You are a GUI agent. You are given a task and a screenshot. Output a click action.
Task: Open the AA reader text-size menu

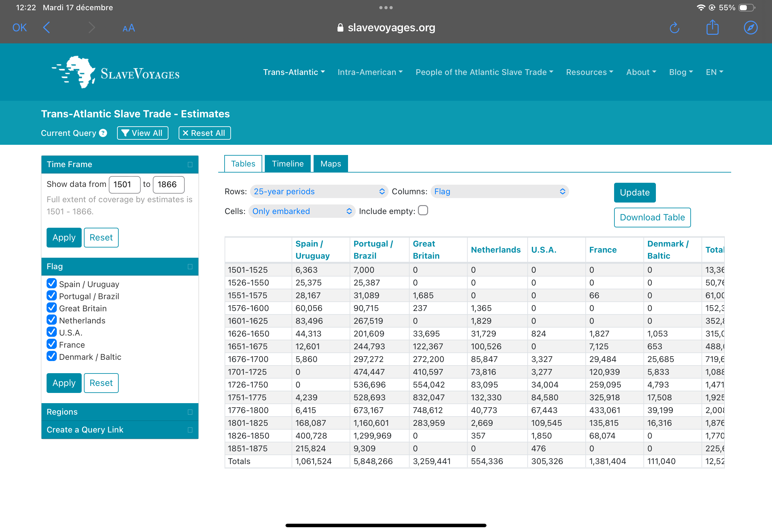pos(129,28)
